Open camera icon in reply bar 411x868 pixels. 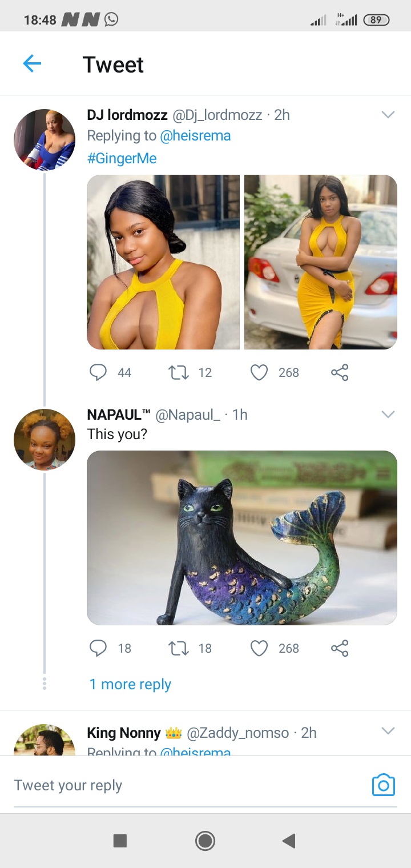(383, 785)
